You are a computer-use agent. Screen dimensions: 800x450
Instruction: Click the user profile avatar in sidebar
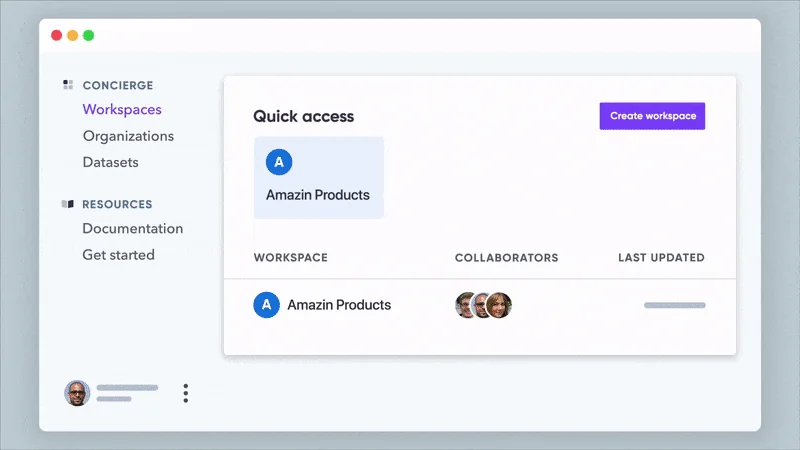click(77, 393)
